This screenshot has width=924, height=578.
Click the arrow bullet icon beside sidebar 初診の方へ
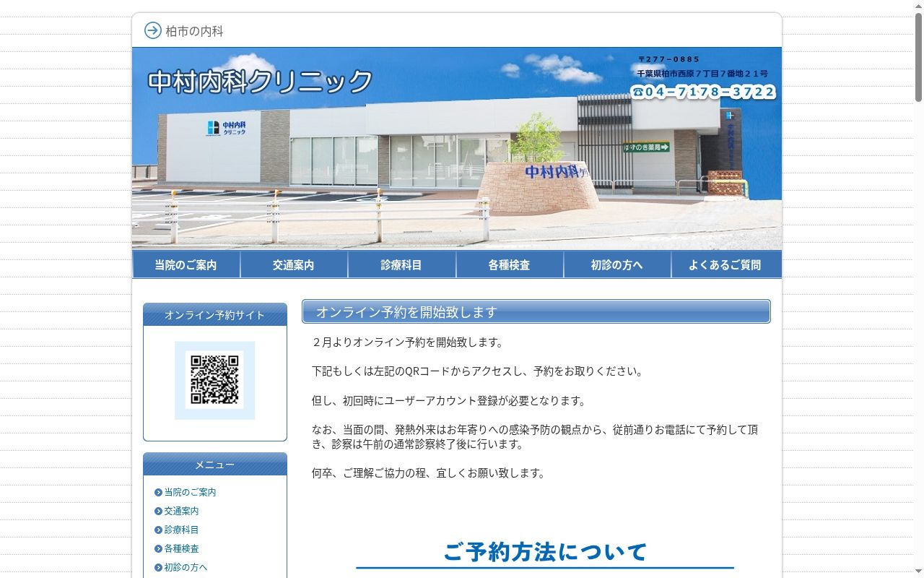pyautogui.click(x=158, y=567)
